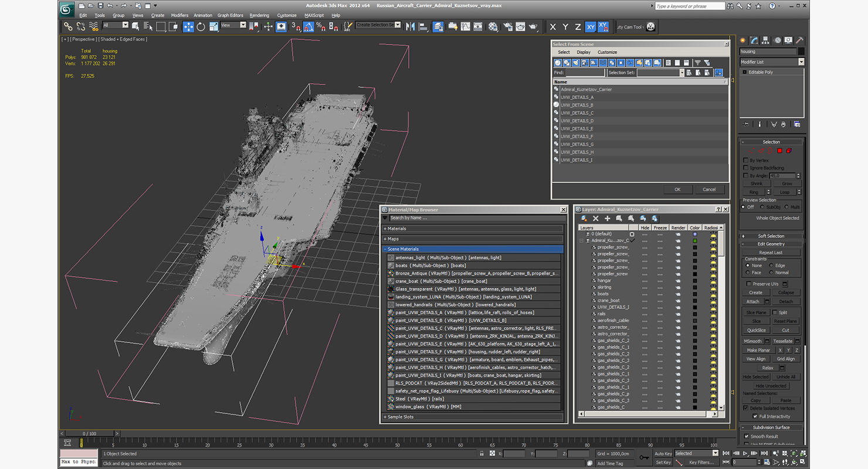868x469 pixels.
Task: Click the Mirror tool icon
Action: pyautogui.click(x=410, y=26)
